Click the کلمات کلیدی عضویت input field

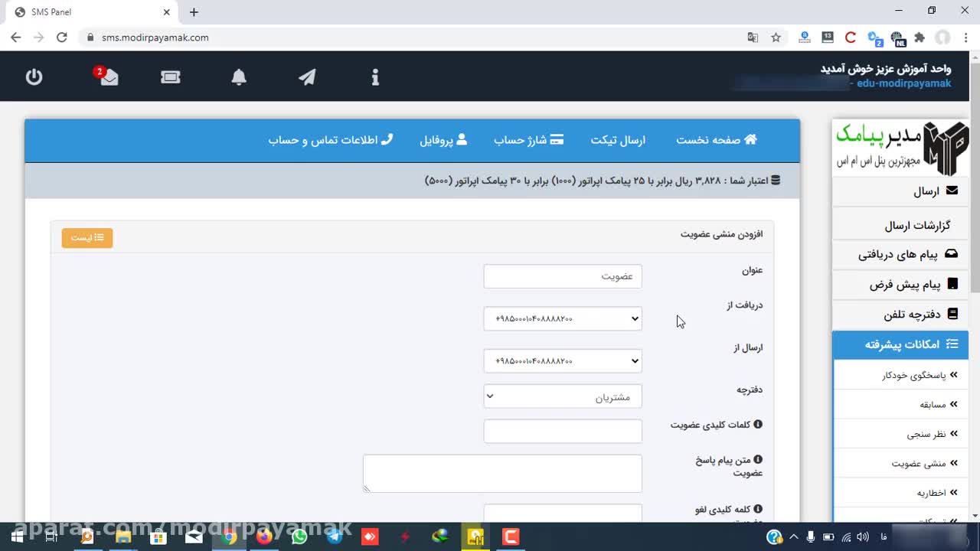pyautogui.click(x=563, y=431)
